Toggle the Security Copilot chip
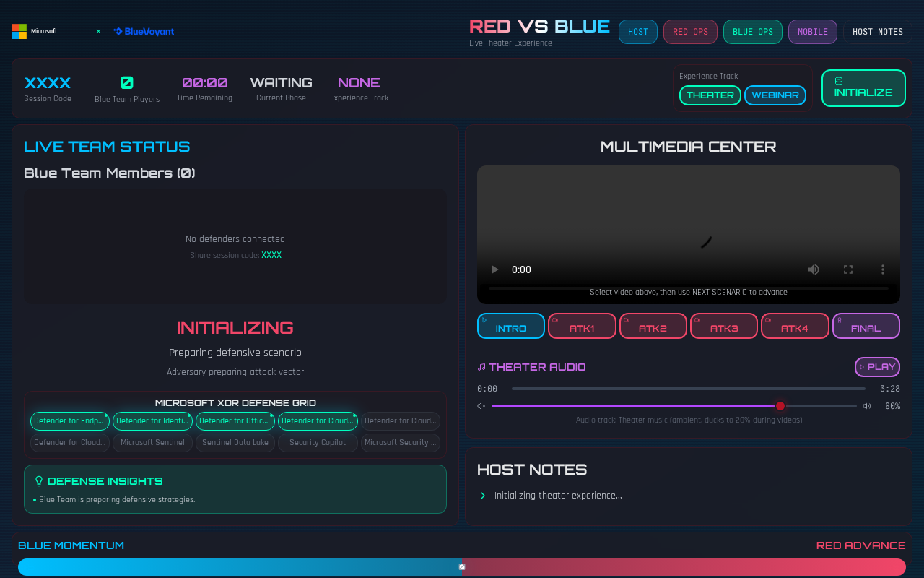 318,443
